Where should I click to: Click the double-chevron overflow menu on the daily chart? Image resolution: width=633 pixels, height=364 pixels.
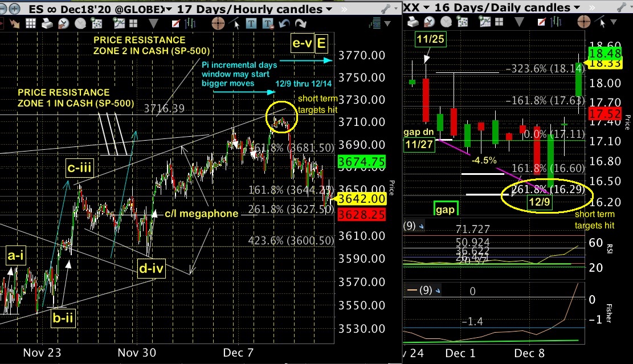(x=592, y=8)
